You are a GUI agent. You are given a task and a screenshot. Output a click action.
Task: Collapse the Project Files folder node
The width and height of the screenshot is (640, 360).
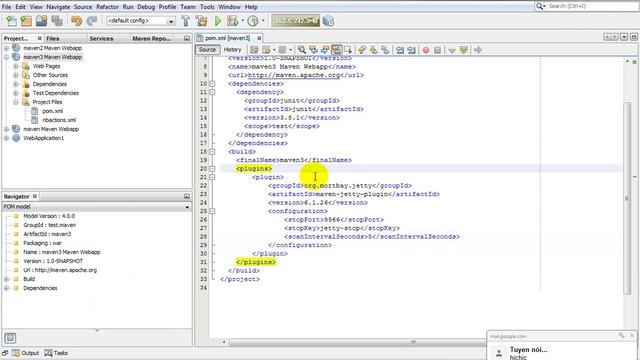coord(16,102)
